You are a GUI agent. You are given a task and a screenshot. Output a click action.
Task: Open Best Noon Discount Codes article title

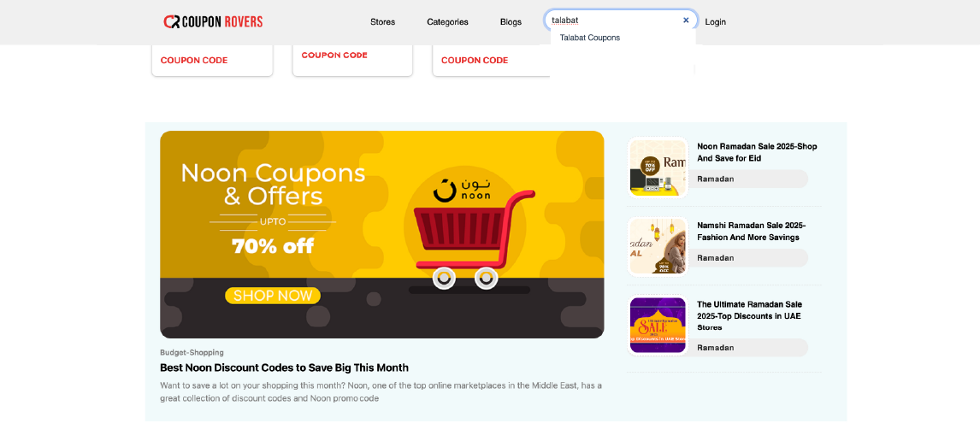(x=285, y=367)
